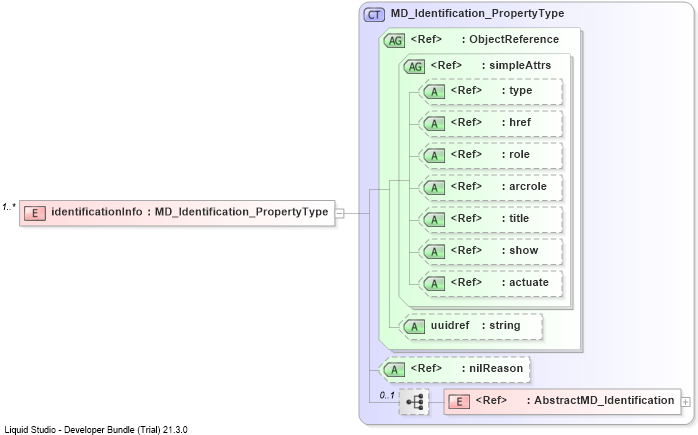The image size is (698, 435).
Task: Click the A icon of uuidref attribute
Action: point(414,326)
